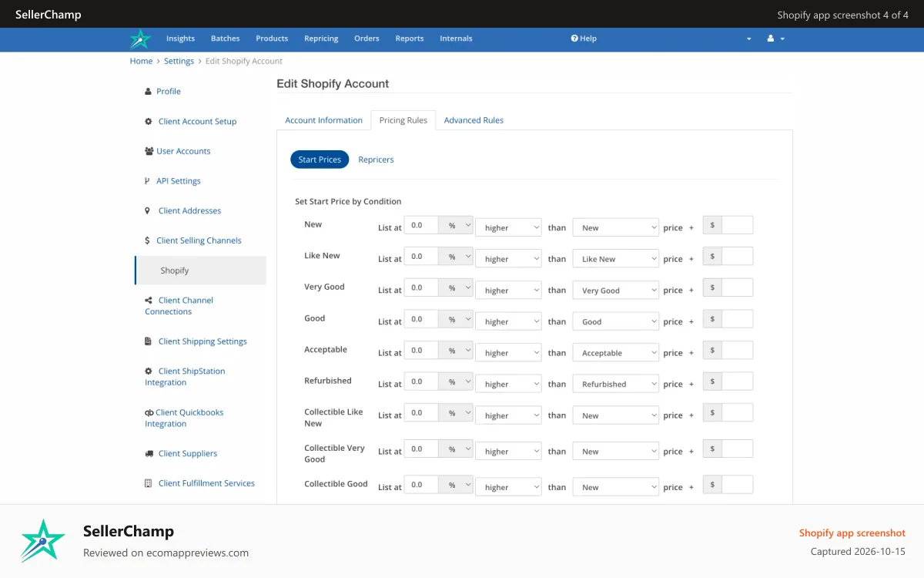Image resolution: width=924 pixels, height=578 pixels.
Task: Open the Reports menu
Action: click(x=410, y=39)
